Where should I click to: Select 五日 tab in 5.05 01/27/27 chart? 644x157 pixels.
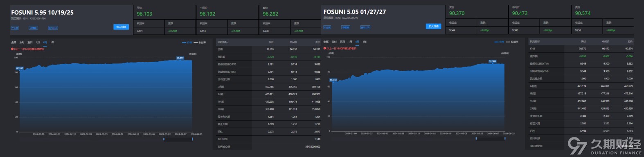pos(342,42)
